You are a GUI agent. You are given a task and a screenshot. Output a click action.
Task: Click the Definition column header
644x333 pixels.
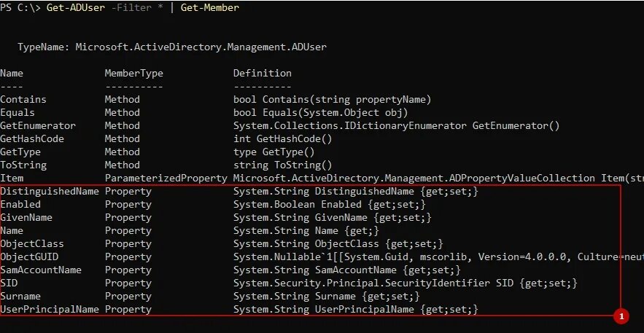pos(263,74)
